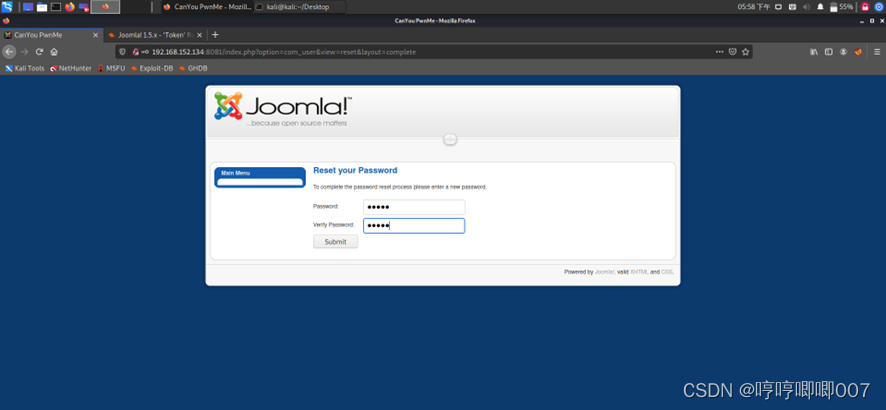Screen dimensions: 886x410
Task: Launch Firefox from the panel launcher
Action: [x=70, y=7]
